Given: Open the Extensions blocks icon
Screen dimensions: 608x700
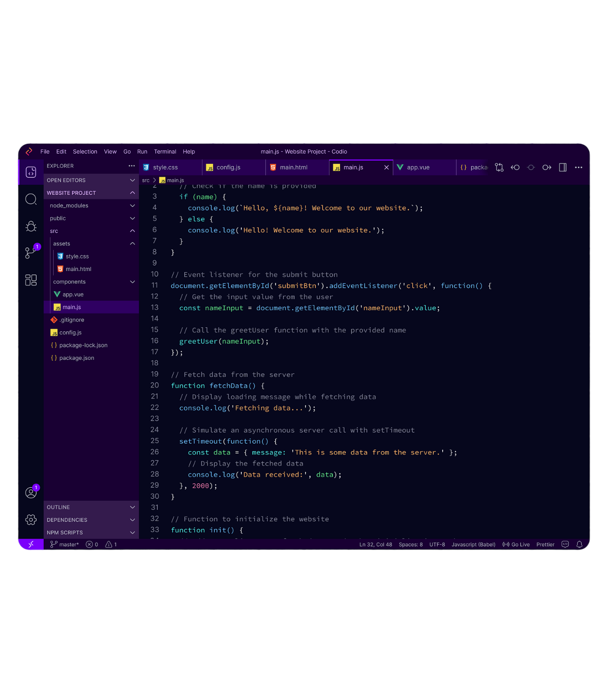Looking at the screenshot, I should [x=31, y=280].
